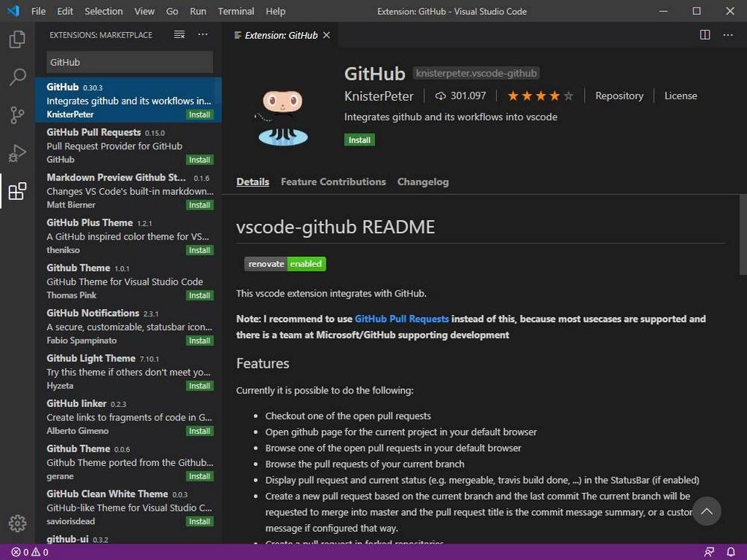Viewport: 747px width, 560px height.
Task: Select the Extensions view icon
Action: pos(17,191)
